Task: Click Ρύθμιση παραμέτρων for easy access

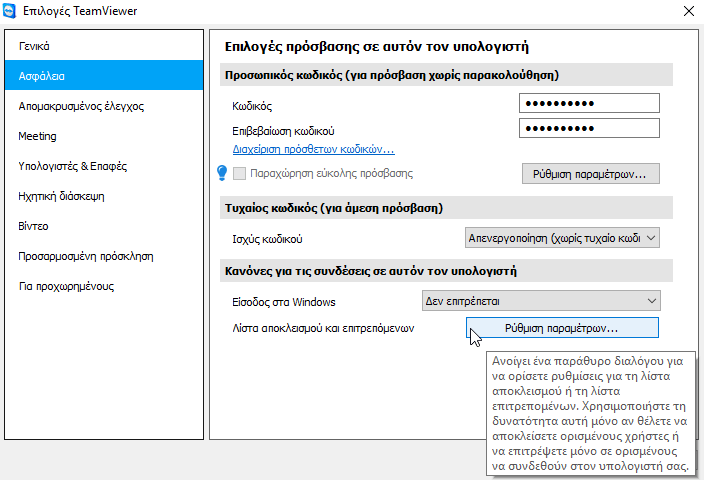Action: pyautogui.click(x=590, y=174)
